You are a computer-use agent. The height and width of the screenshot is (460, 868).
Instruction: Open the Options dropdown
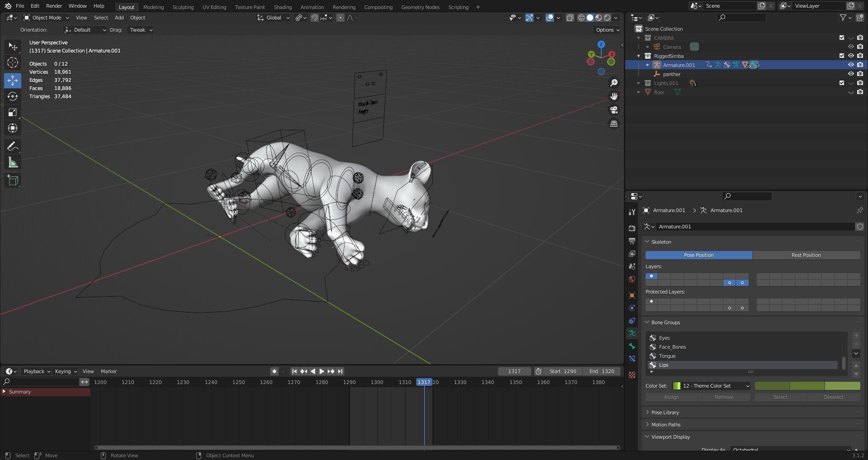pyautogui.click(x=607, y=30)
